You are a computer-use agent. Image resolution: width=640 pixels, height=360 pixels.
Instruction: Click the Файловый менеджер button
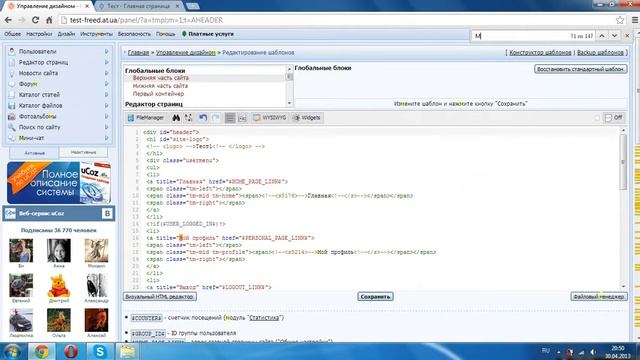[x=599, y=297]
